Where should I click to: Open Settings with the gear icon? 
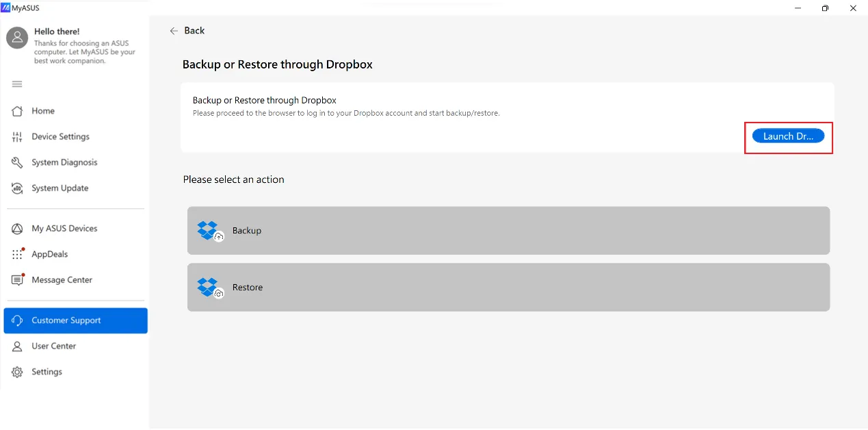[16, 371]
